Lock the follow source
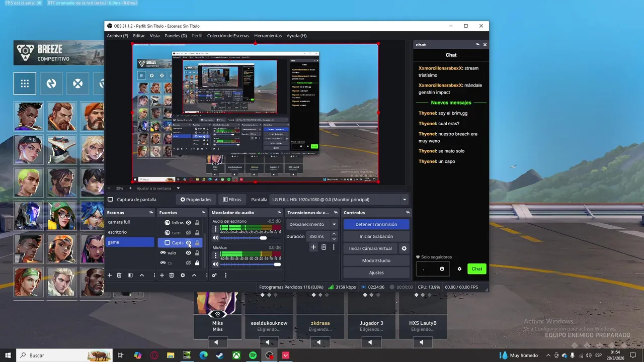 (x=197, y=223)
